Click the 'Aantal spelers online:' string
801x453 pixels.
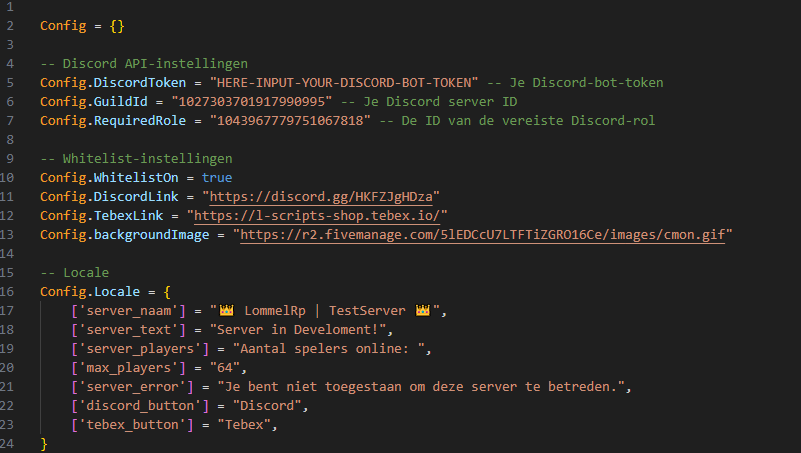click(x=328, y=348)
